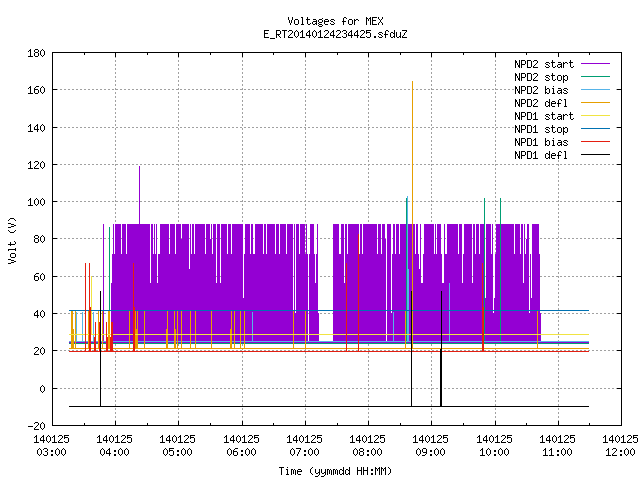Click the Time (yymmdd HH:MM) axis label
Viewport: 640px width, 480px height.
[335, 471]
